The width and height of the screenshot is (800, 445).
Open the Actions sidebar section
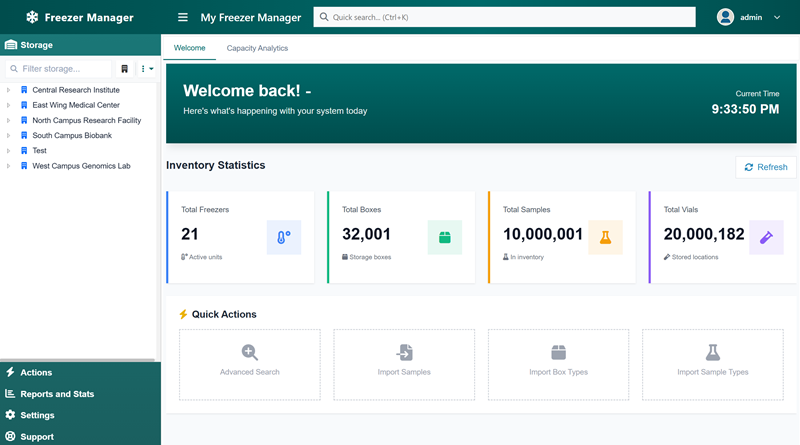click(x=80, y=373)
